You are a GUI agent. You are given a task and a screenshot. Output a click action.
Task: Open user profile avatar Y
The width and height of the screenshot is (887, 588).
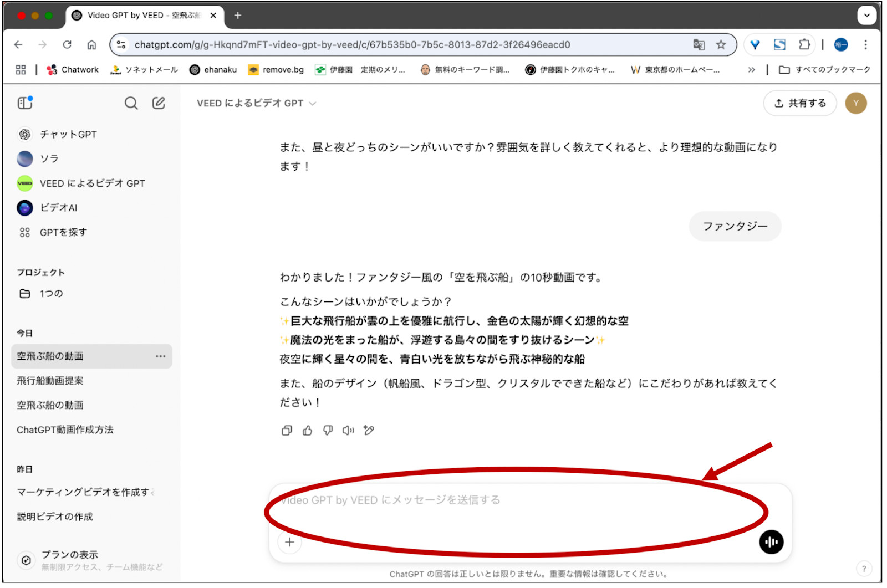[x=855, y=103]
